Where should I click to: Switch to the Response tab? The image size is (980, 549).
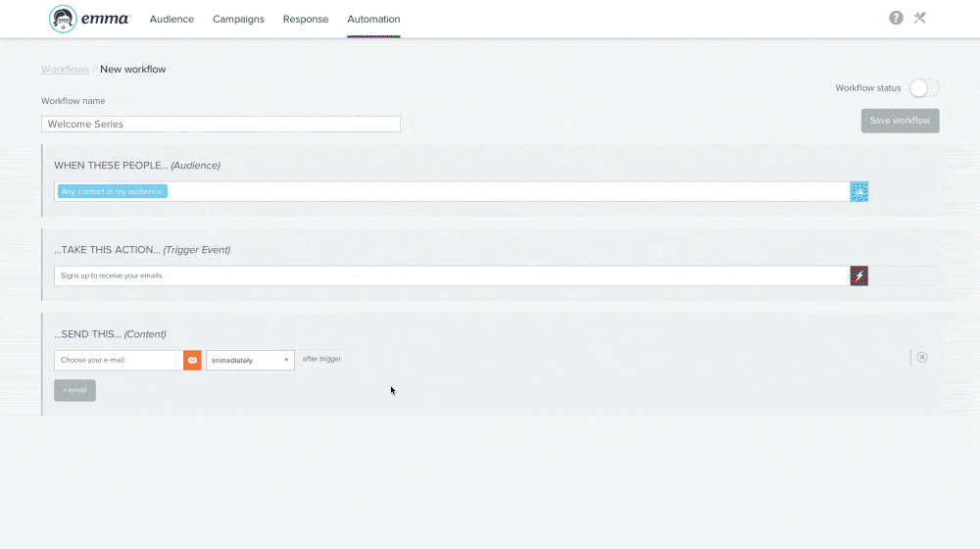[306, 20]
